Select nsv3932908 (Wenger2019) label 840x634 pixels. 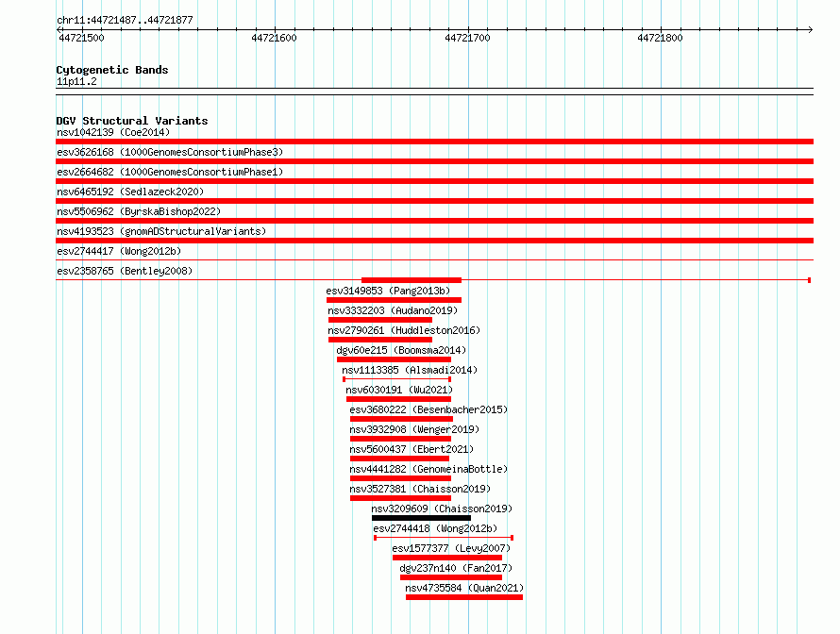click(x=414, y=429)
